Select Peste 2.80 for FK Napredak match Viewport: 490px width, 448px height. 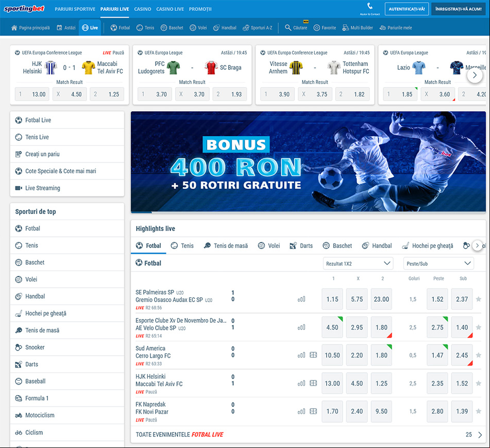click(437, 411)
